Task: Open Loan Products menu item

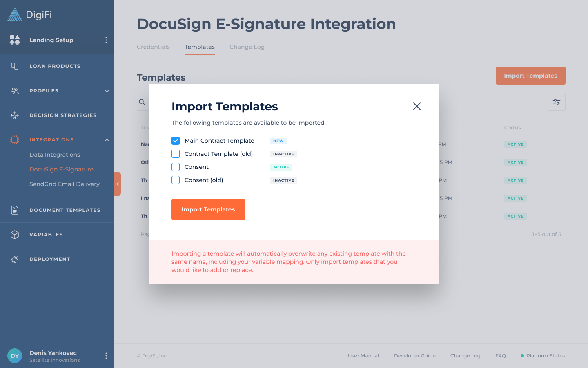Action: tap(57, 66)
